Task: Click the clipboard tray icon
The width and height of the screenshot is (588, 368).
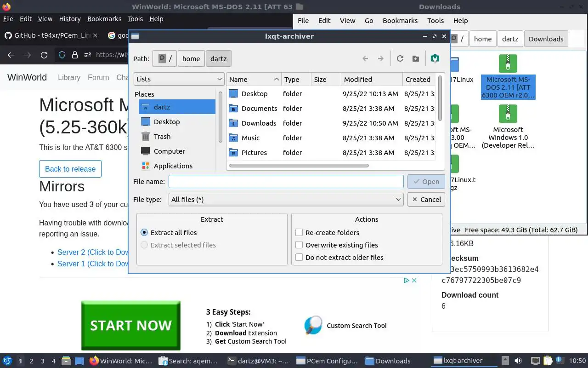Action: tap(548, 361)
